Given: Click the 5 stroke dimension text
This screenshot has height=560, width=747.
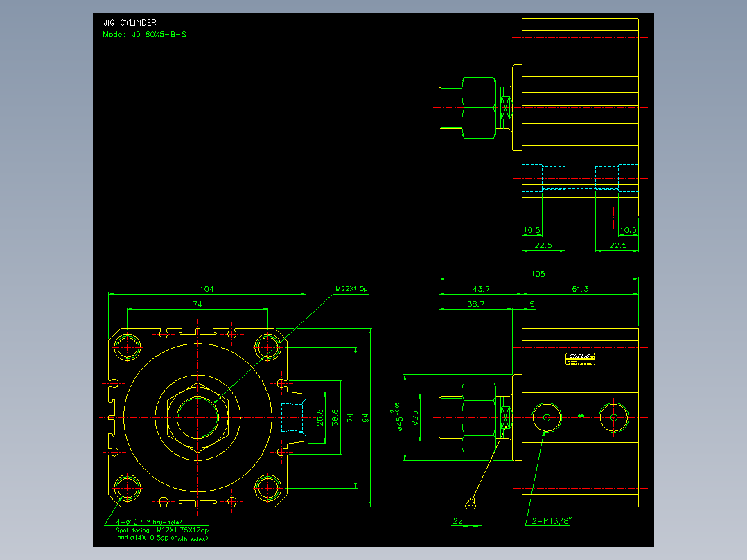Looking at the screenshot, I should [531, 304].
